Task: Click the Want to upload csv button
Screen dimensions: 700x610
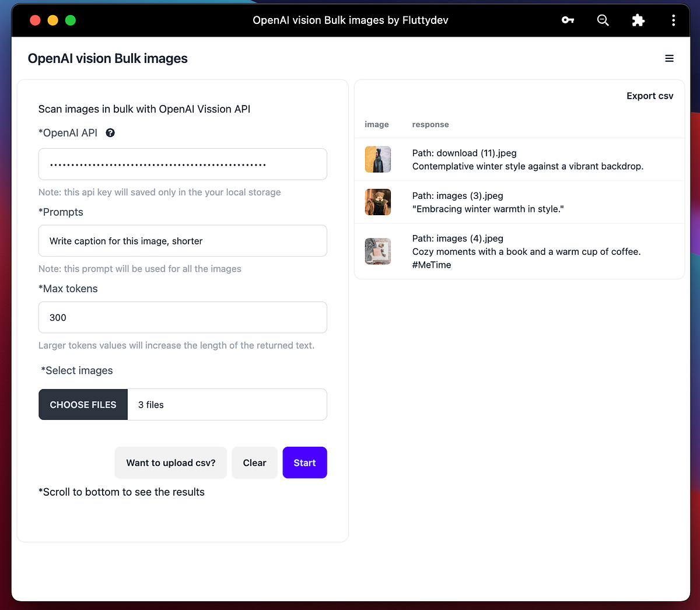Action: click(x=170, y=462)
